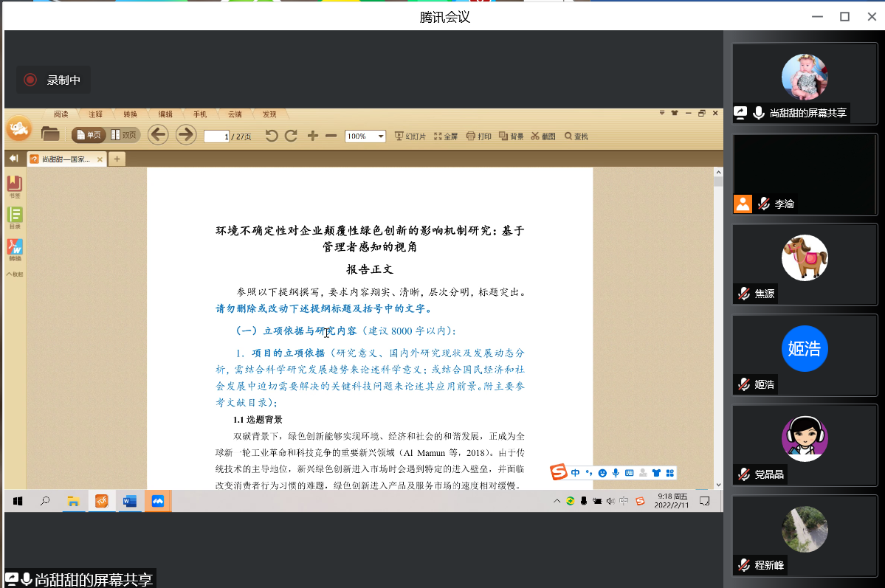
Task: Open the 100% zoom level dropdown
Action: click(x=381, y=136)
